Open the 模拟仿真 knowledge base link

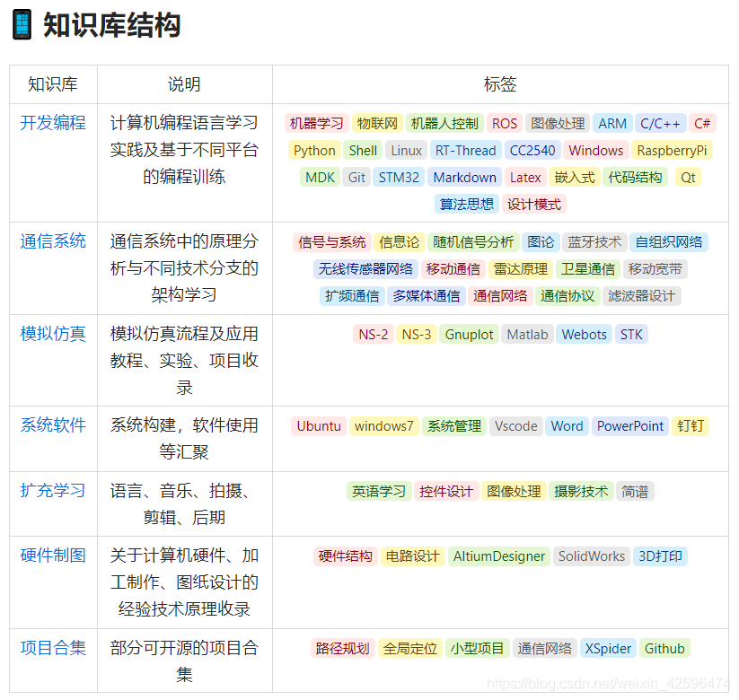52,333
